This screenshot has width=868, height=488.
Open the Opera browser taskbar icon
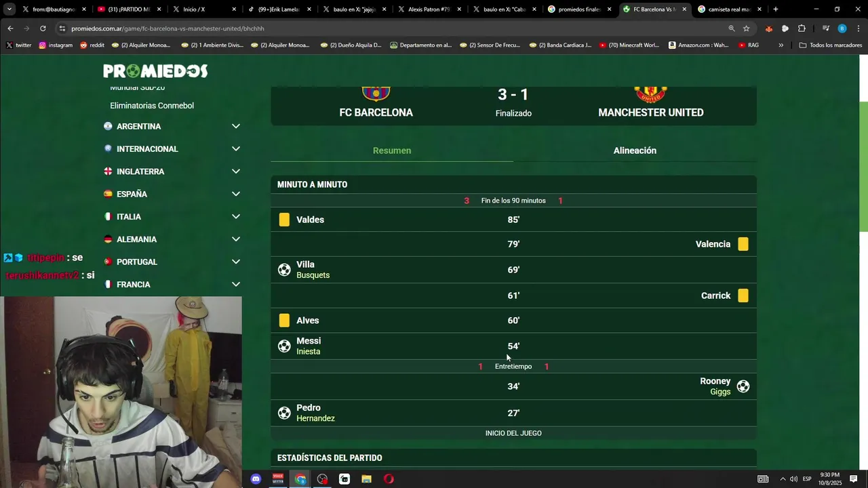coord(389,479)
